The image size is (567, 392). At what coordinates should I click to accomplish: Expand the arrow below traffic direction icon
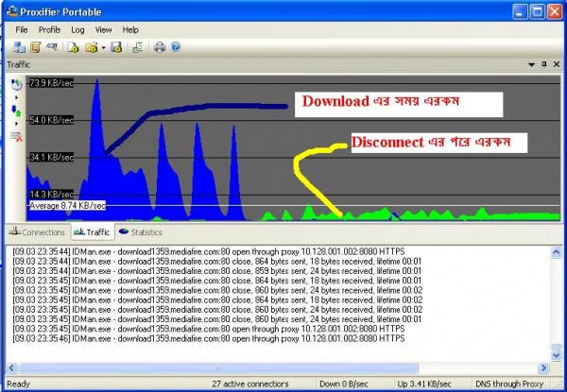point(17,124)
